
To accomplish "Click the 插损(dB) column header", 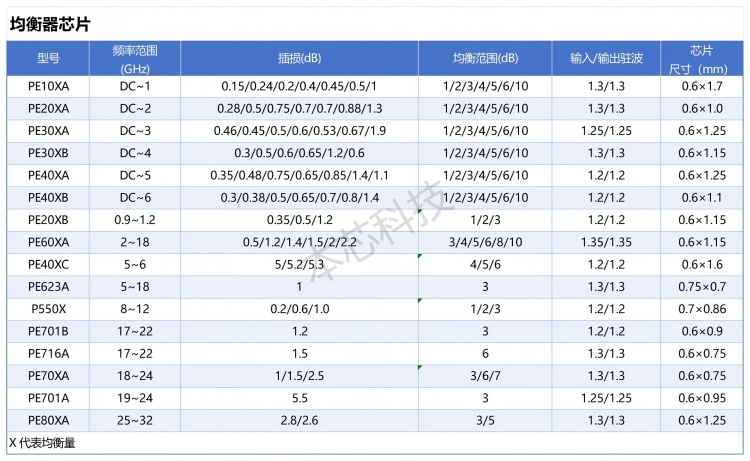I will click(300, 59).
